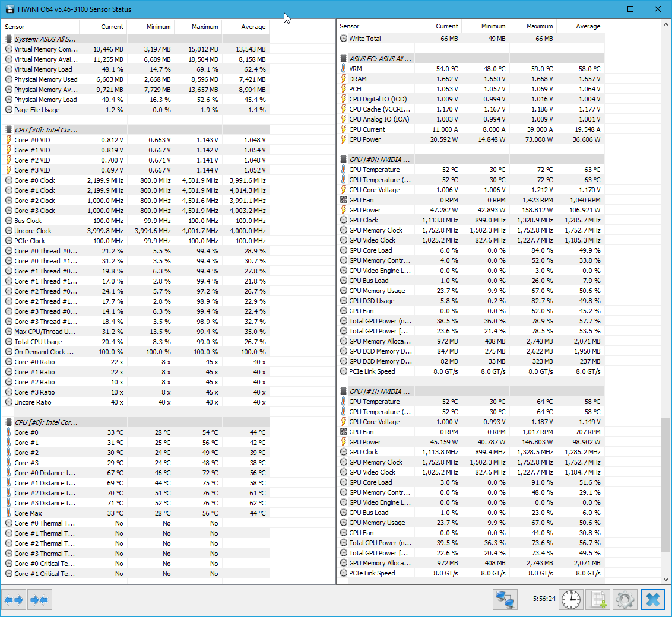The image size is (672, 617).
Task: Open the network remote monitoring icon
Action: pos(505,600)
